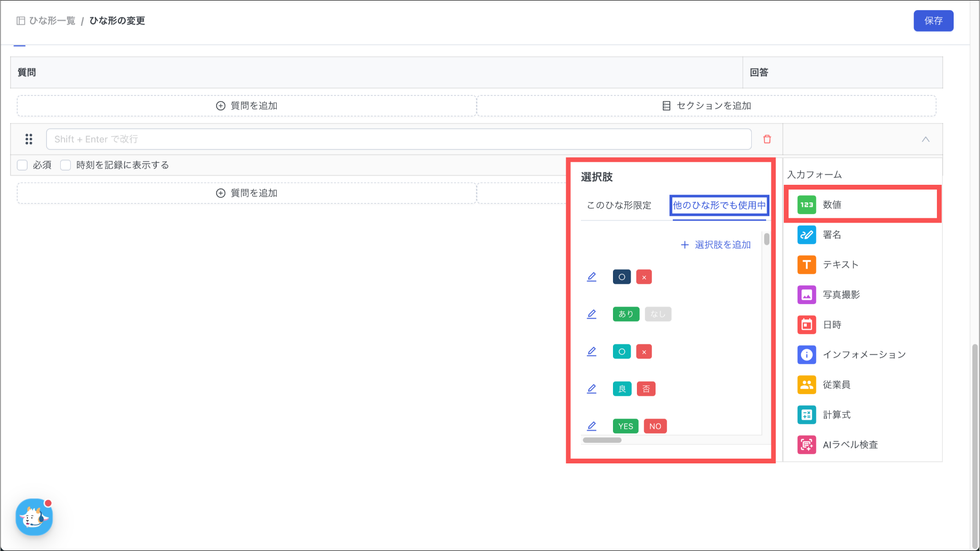980x551 pixels.
Task: Click セクションを追加 button
Action: pos(706,106)
